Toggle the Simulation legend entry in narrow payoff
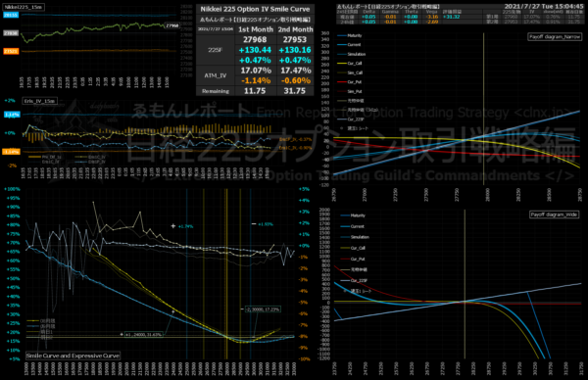 coord(352,54)
